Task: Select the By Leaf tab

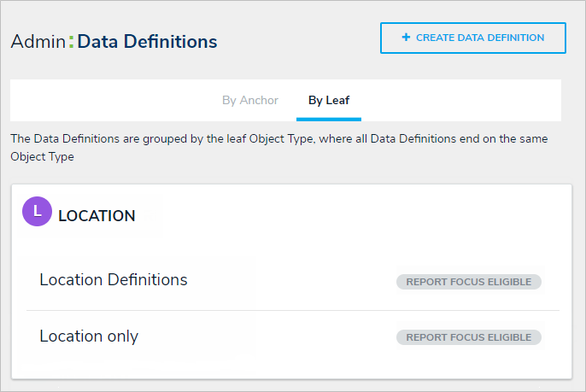Action: tap(329, 101)
